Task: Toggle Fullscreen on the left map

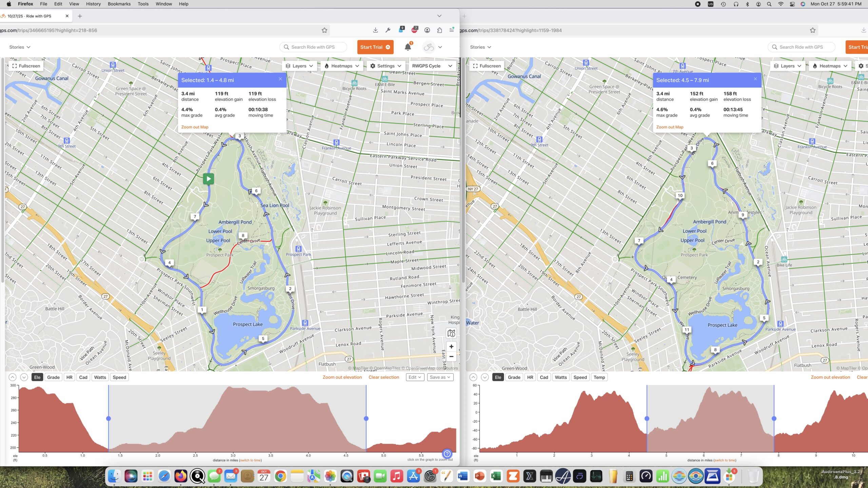Action: tap(26, 66)
